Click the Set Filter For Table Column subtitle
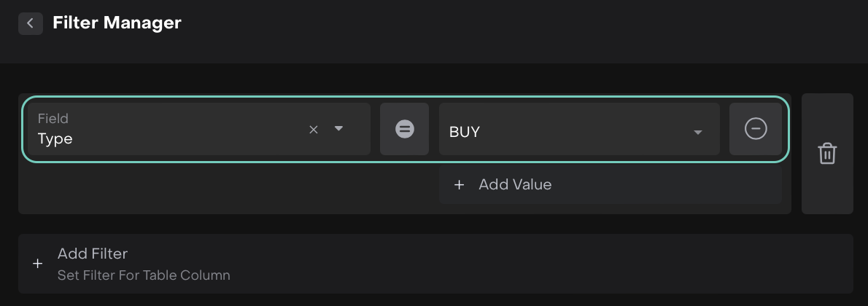The height and width of the screenshot is (306, 868). (x=144, y=275)
